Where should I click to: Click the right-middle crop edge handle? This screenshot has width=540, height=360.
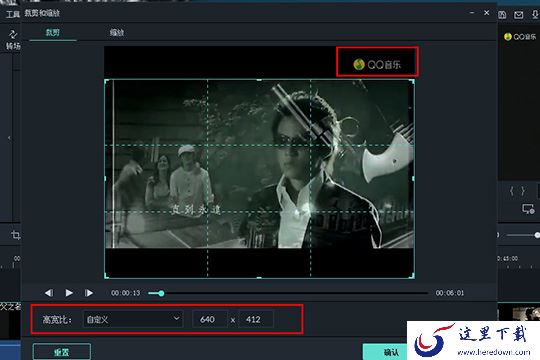point(413,178)
